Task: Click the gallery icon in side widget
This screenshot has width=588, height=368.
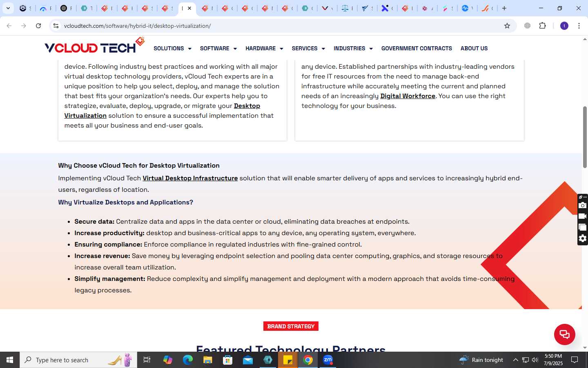Action: pyautogui.click(x=583, y=227)
